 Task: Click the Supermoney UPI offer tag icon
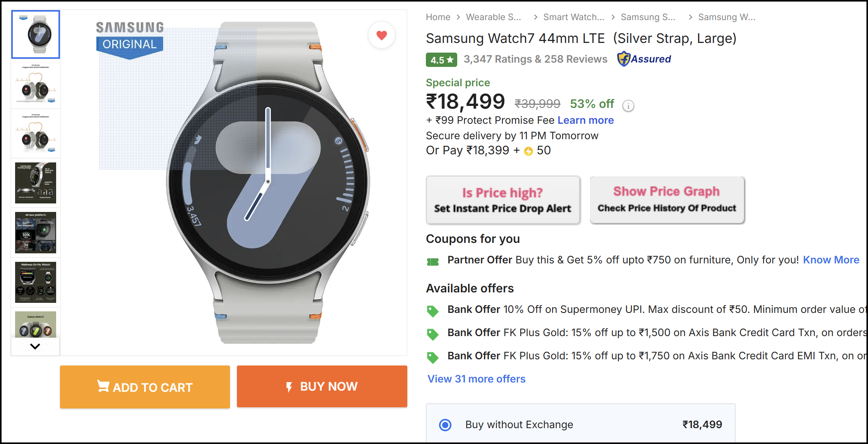tap(432, 311)
